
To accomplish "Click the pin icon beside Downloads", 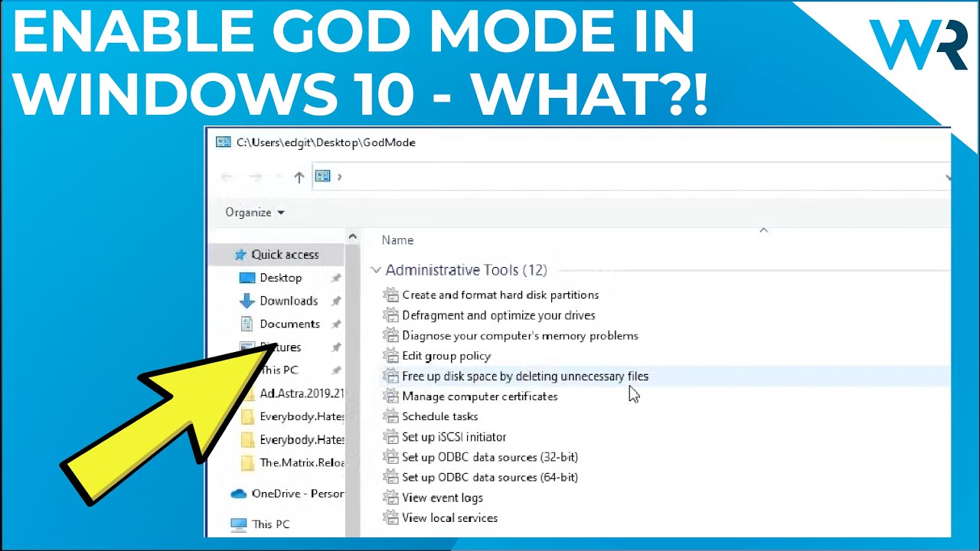I will [335, 301].
